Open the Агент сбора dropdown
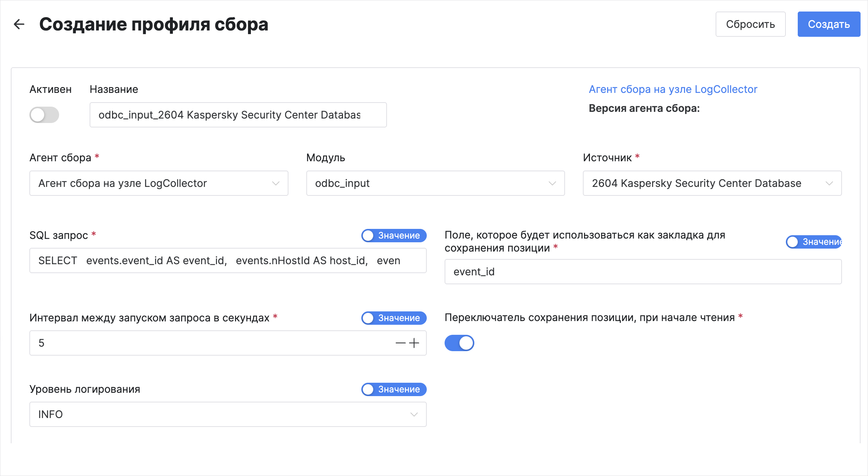Screen dimensions: 868x476 (159, 183)
